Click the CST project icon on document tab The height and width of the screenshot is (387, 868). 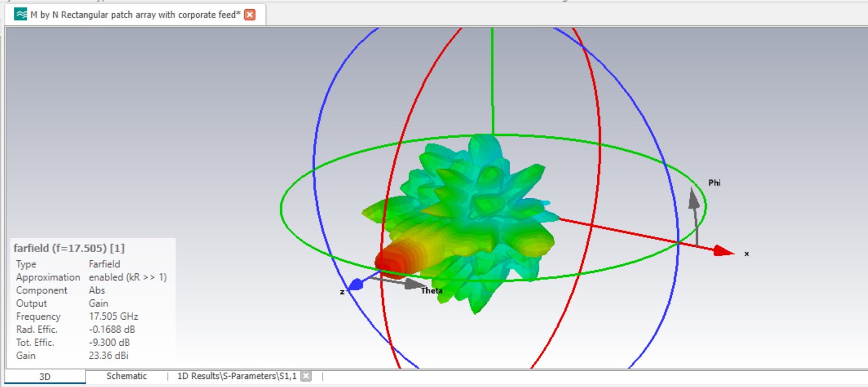(x=21, y=15)
